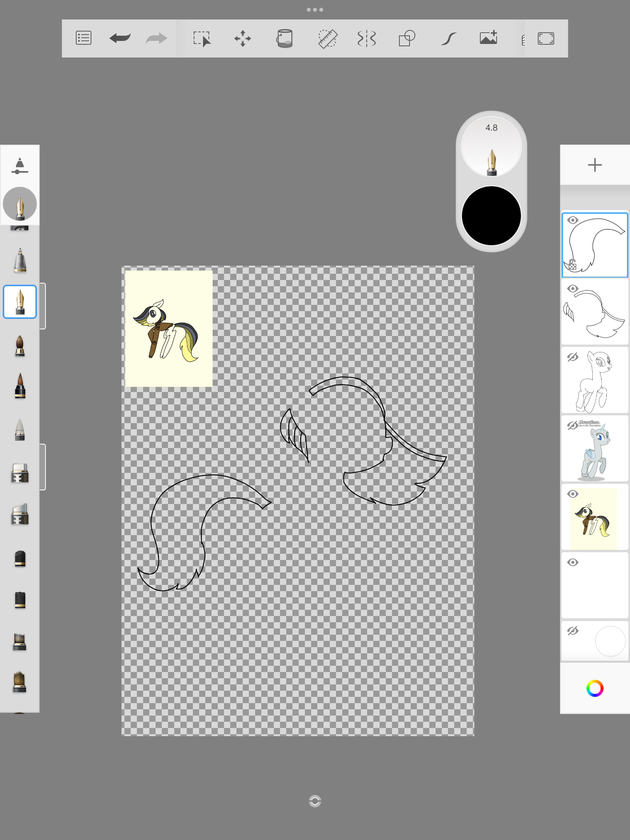Tap the colored pony reference image on canvas

click(x=169, y=329)
